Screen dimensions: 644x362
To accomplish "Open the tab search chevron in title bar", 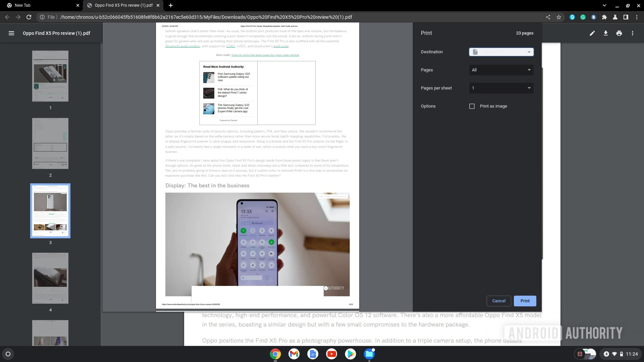I will click(604, 5).
